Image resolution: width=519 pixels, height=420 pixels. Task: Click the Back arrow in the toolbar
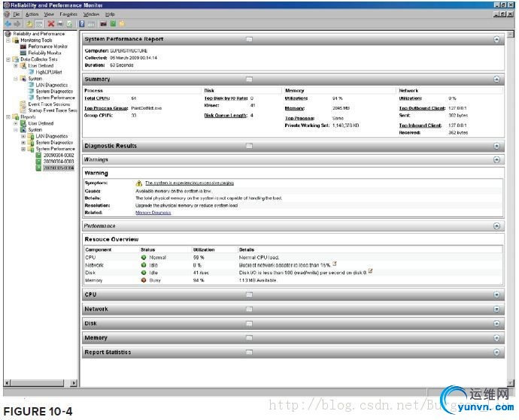(6, 23)
